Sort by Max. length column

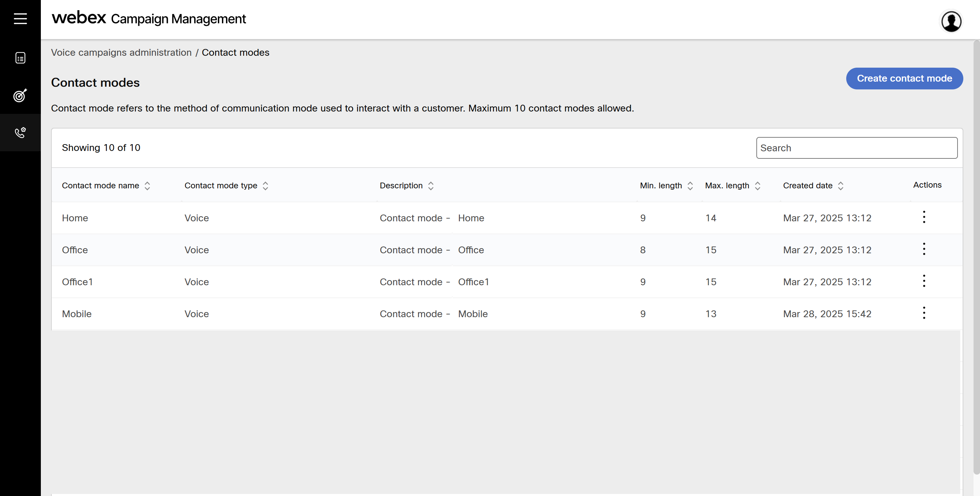(x=757, y=186)
